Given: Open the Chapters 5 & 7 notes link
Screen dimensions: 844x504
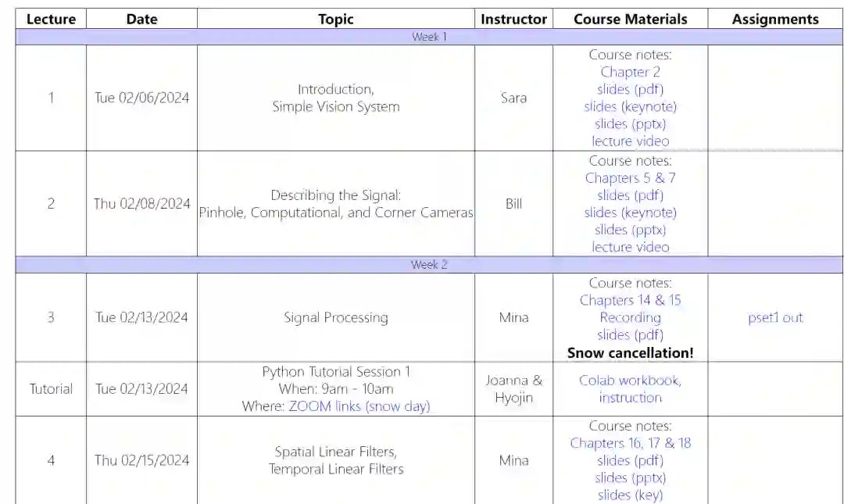Looking at the screenshot, I should (630, 178).
